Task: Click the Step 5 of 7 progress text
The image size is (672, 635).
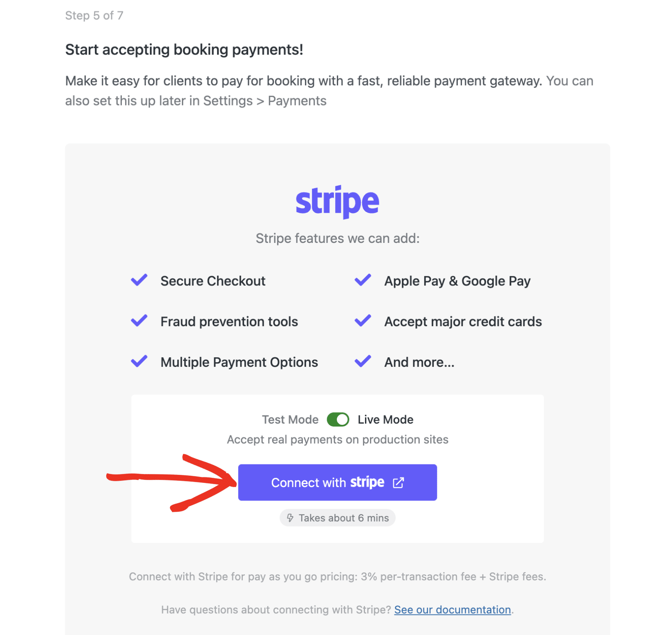Action: tap(94, 16)
